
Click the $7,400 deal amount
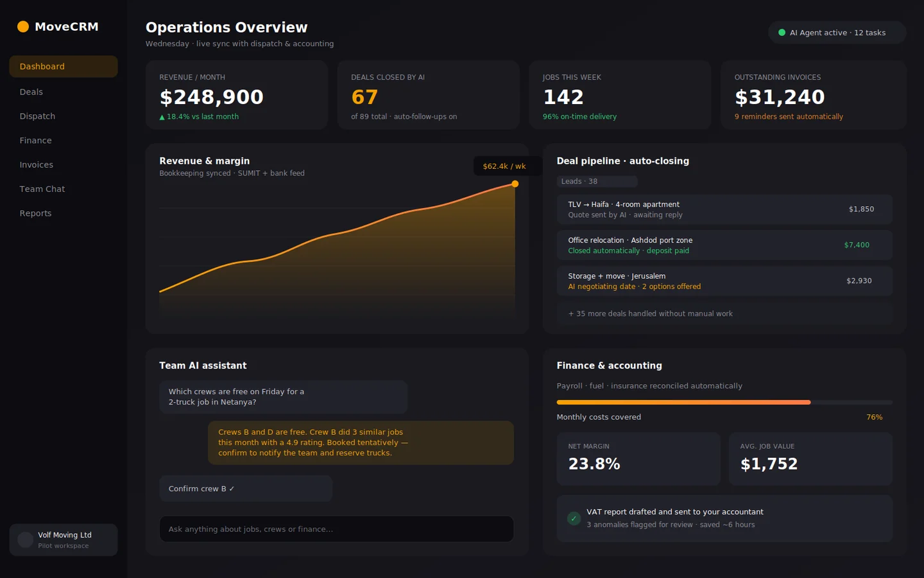click(x=857, y=245)
